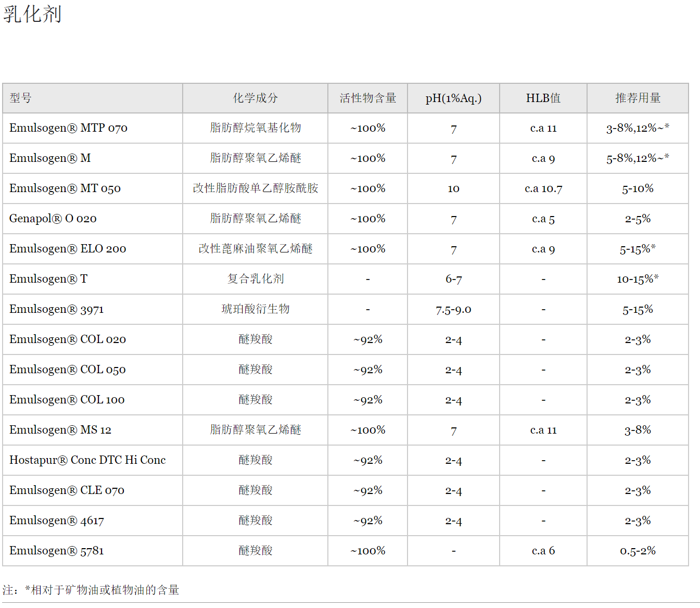Viewport: 700px width, 608px height.
Task: Select the 型号 column header
Action: (x=18, y=98)
